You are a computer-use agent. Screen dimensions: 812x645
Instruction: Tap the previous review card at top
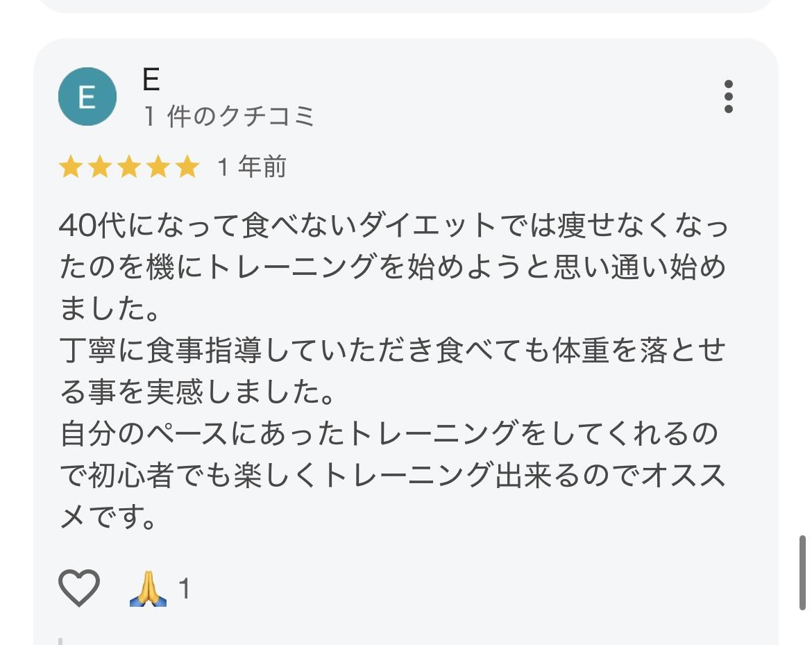(x=405, y=6)
